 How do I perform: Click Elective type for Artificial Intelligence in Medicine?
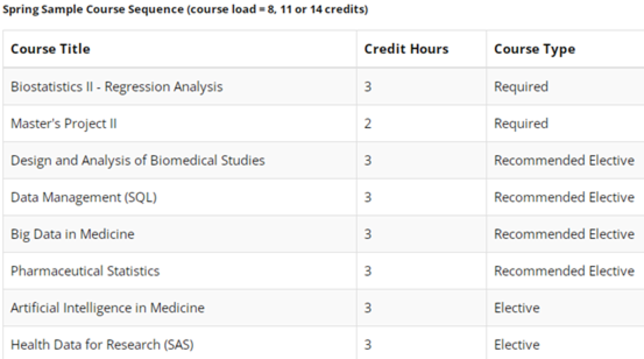[516, 308]
